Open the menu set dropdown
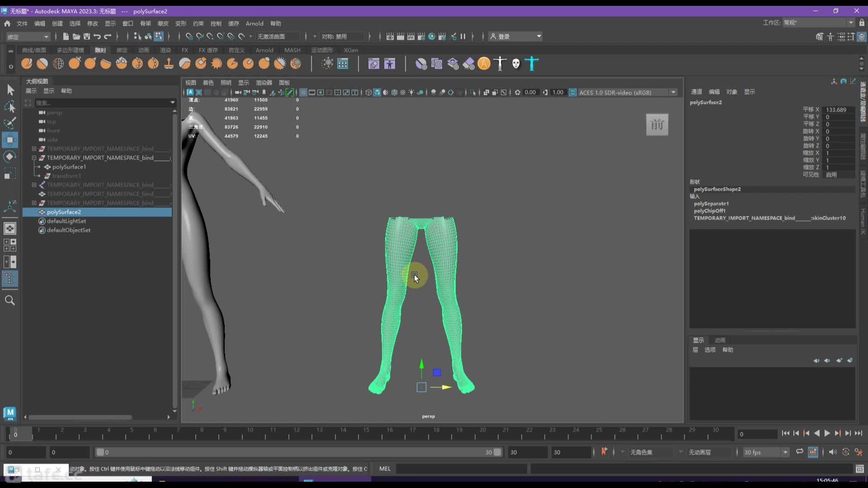This screenshot has height=488, width=868. tap(28, 37)
